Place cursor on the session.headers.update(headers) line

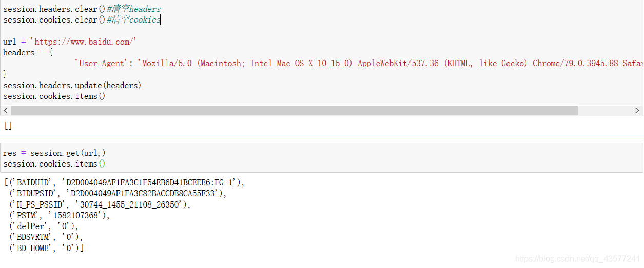pos(72,85)
